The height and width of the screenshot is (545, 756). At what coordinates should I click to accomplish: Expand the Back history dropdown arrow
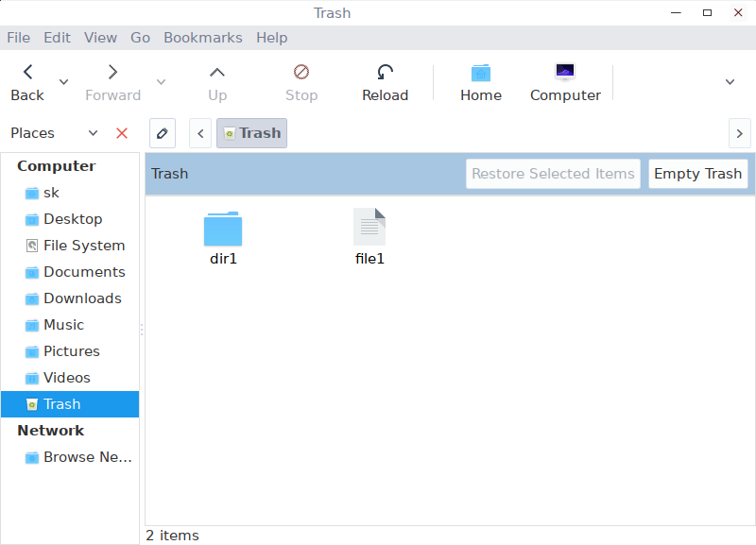[x=63, y=82]
